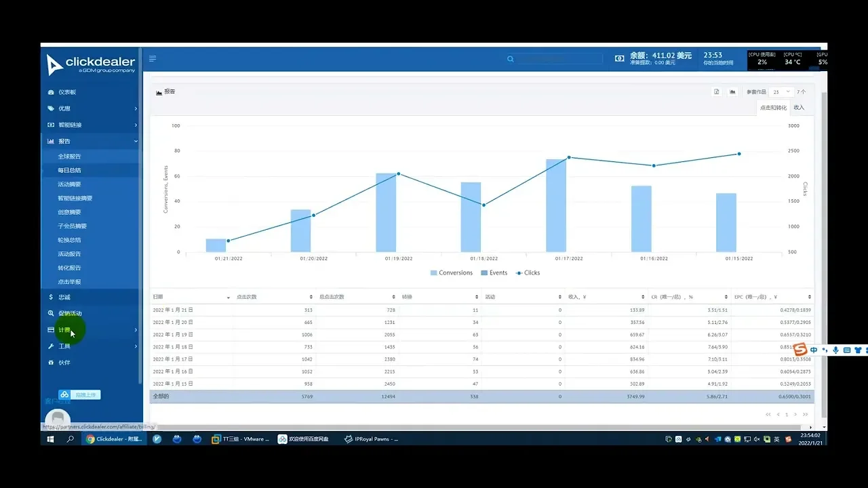Image resolution: width=868 pixels, height=488 pixels.
Task: Click the 报告 bar chart sidebar icon
Action: [51, 141]
